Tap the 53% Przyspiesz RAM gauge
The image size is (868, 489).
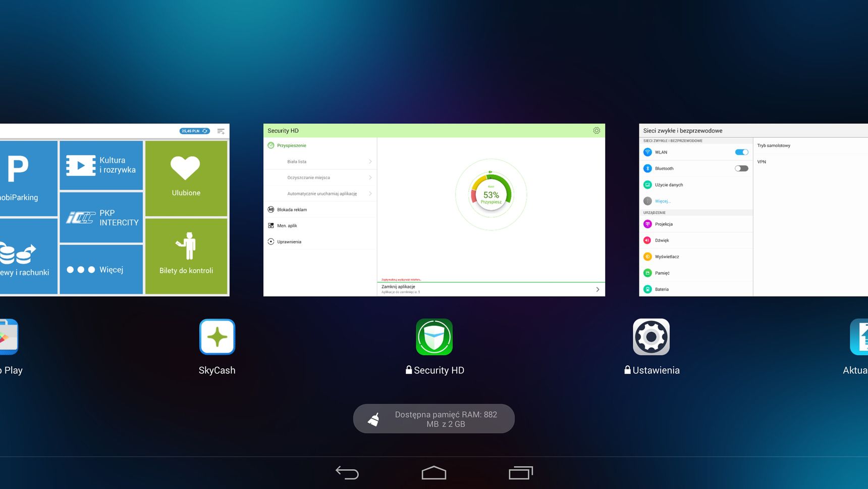491,195
